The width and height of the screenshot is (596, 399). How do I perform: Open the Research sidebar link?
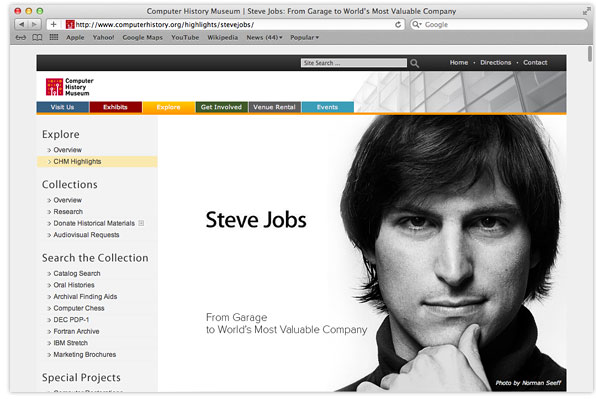pyautogui.click(x=68, y=212)
